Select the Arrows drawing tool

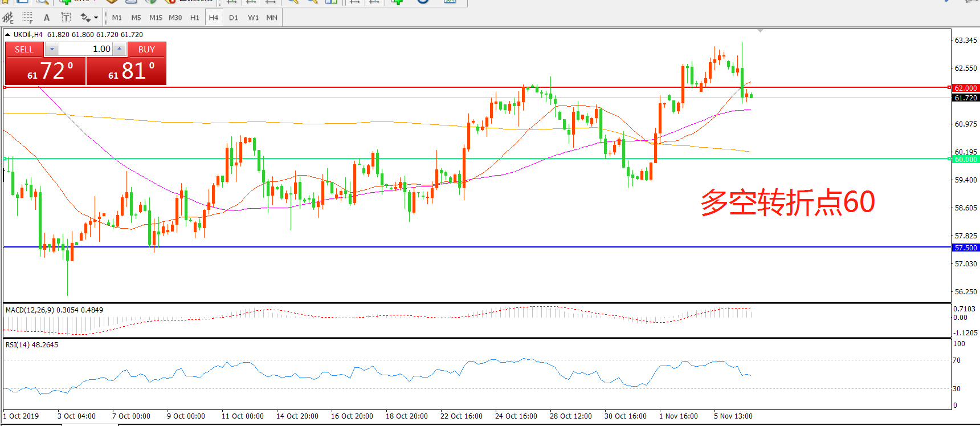pyautogui.click(x=85, y=18)
